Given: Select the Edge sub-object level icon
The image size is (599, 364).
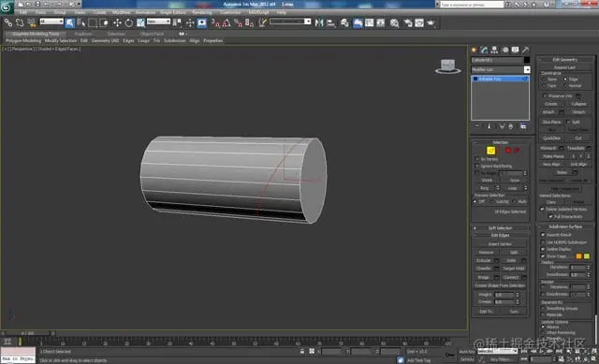Looking at the screenshot, I should 490,151.
